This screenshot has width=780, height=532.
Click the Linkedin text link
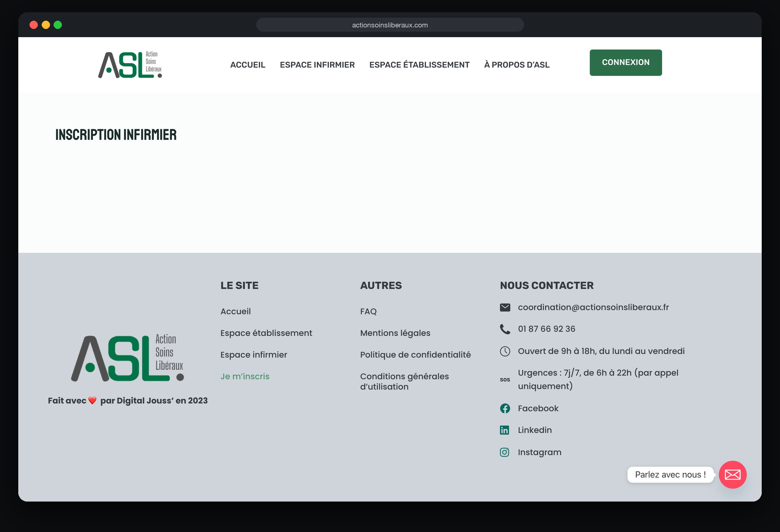tap(535, 430)
